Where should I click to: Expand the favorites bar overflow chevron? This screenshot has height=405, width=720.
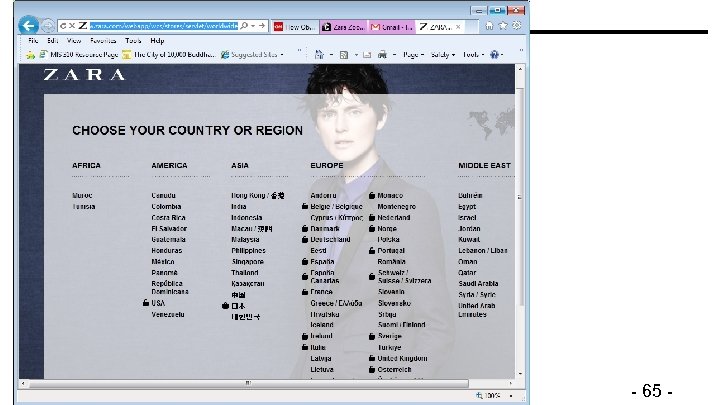pos(299,51)
